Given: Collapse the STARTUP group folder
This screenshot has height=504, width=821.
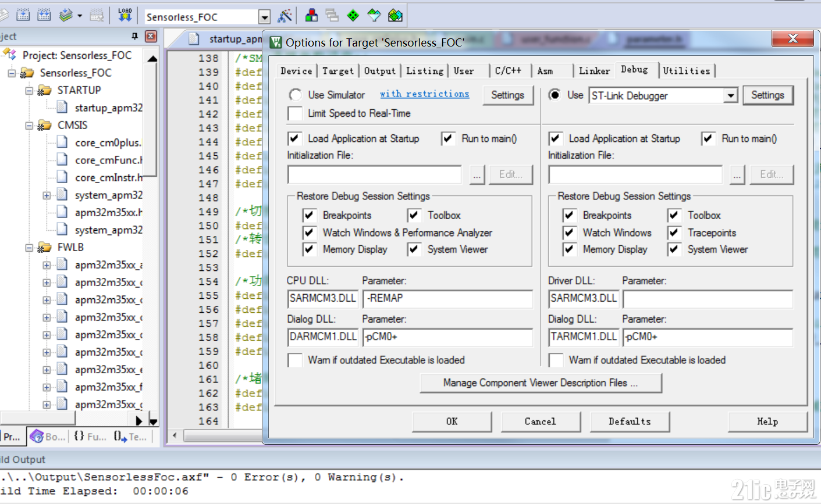Looking at the screenshot, I should coord(29,90).
